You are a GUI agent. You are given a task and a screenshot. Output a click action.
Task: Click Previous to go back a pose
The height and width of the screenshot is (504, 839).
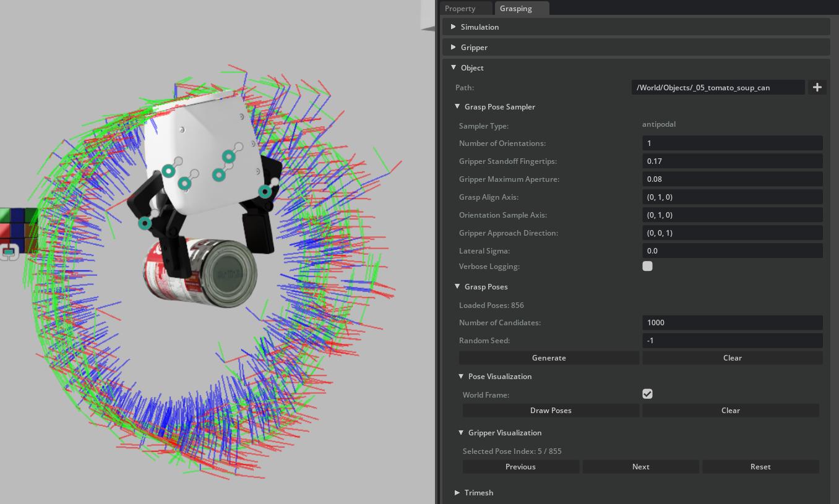521,466
